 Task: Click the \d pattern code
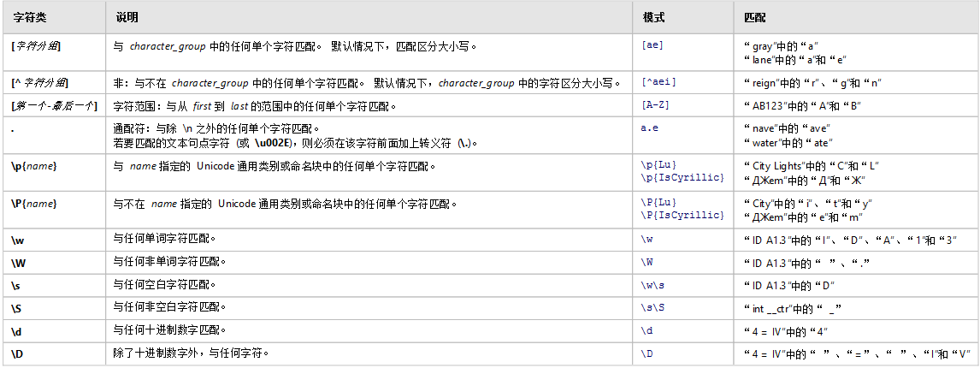click(647, 329)
